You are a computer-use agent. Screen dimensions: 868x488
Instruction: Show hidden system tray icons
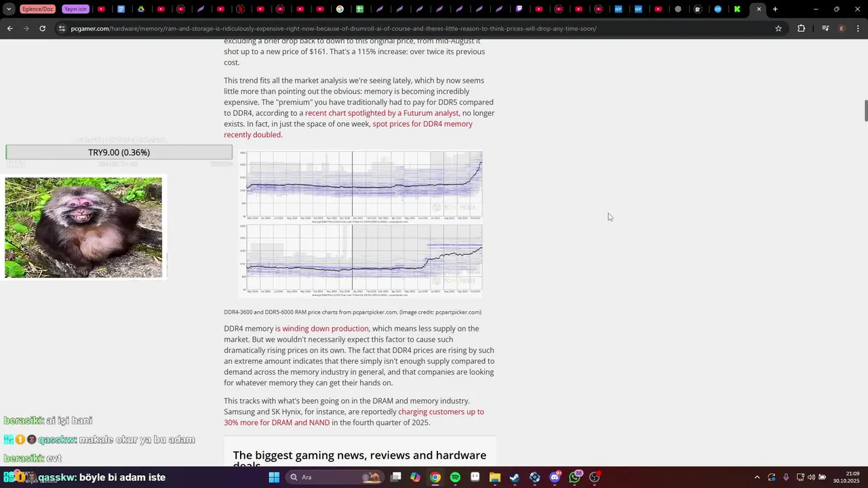[757, 477]
